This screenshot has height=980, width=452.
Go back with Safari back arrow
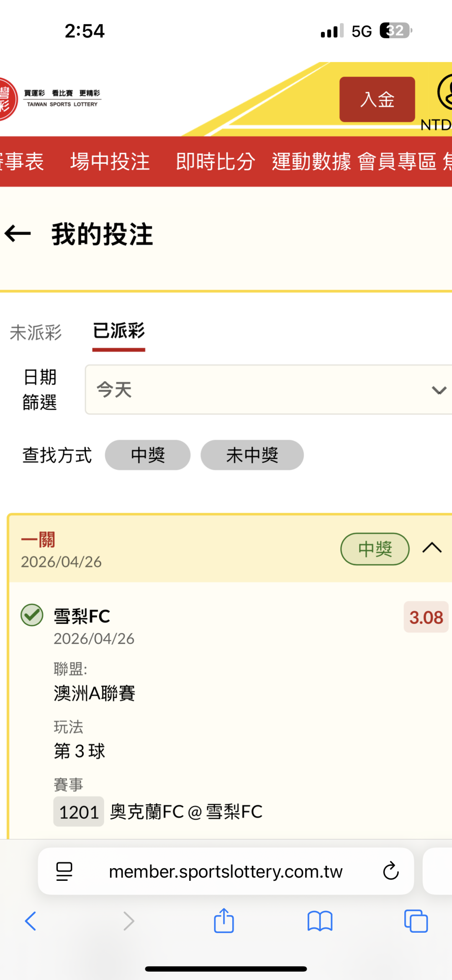pyautogui.click(x=31, y=921)
